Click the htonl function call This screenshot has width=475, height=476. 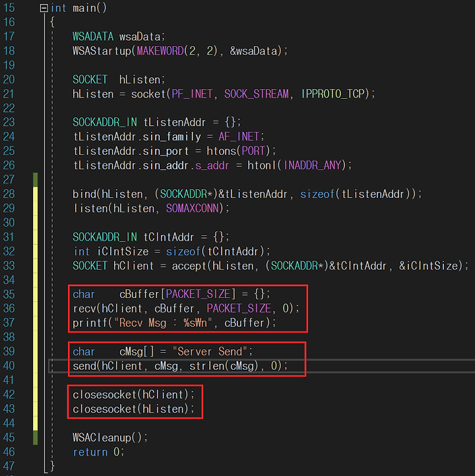262,165
